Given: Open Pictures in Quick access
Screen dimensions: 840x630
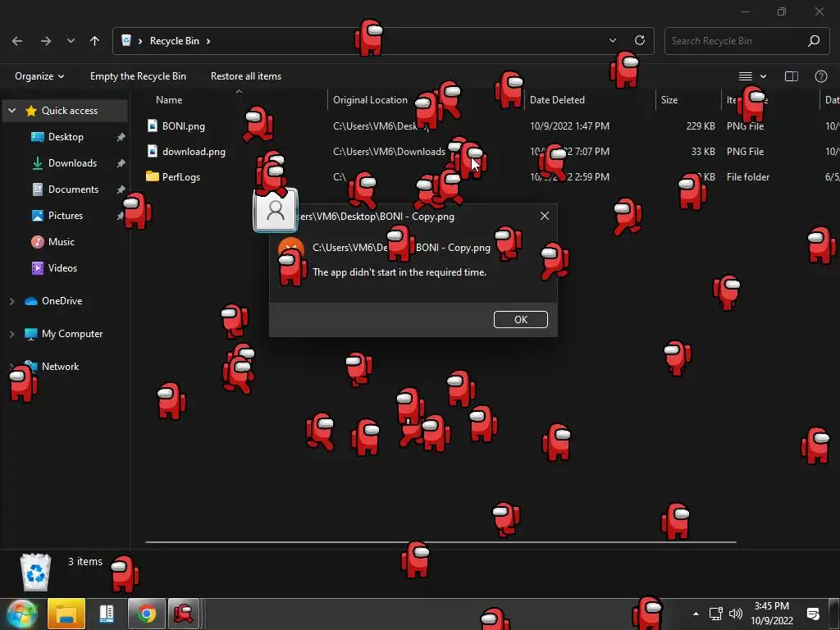Looking at the screenshot, I should click(x=66, y=216).
